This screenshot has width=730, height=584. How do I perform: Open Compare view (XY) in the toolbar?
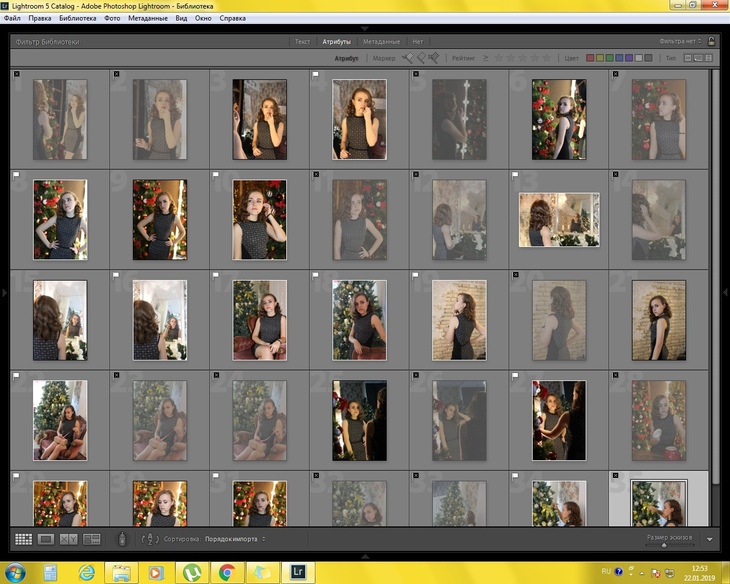point(68,539)
